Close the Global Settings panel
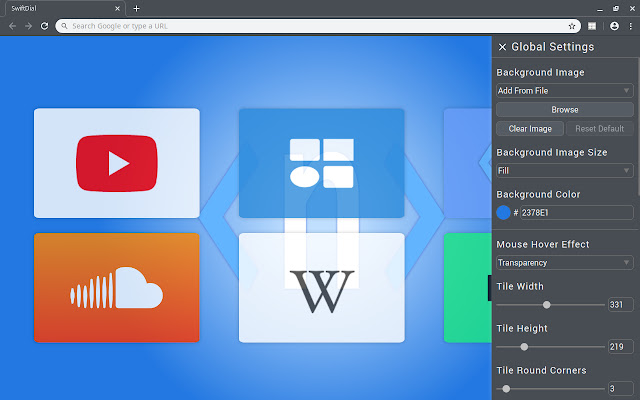This screenshot has width=640, height=400. pos(502,47)
